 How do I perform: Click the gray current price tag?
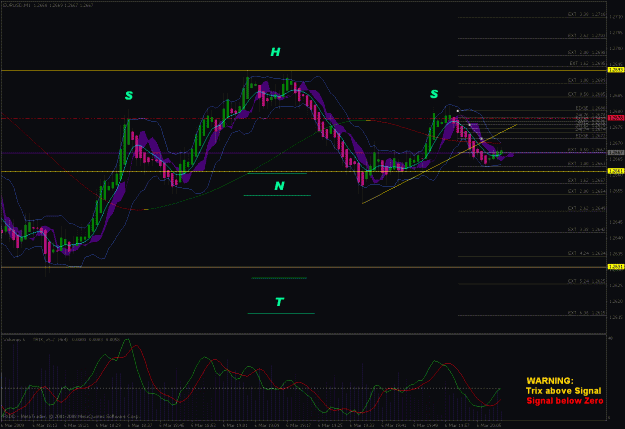615,153
